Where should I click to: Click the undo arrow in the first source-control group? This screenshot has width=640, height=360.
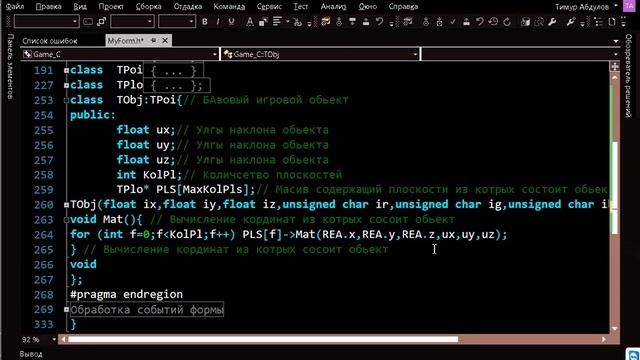[379, 21]
